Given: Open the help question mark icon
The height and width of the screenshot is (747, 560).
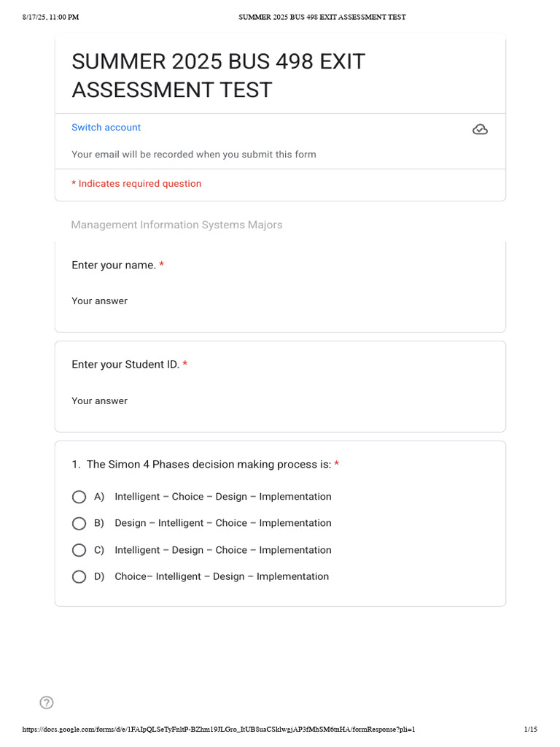Looking at the screenshot, I should [x=47, y=703].
